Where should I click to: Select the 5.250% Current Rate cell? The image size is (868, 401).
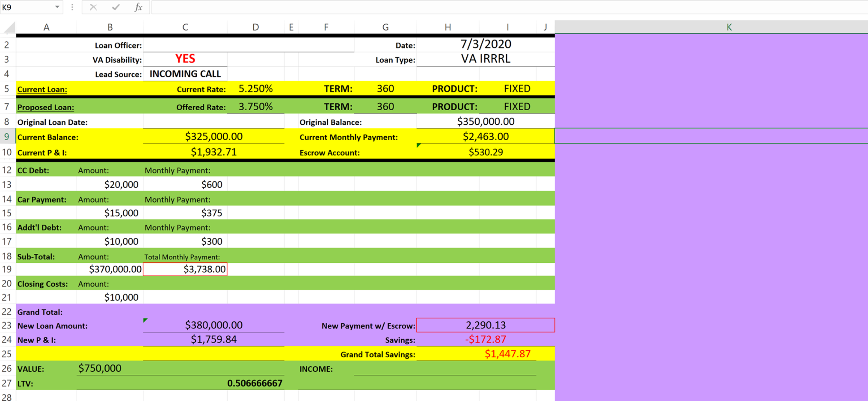point(255,88)
